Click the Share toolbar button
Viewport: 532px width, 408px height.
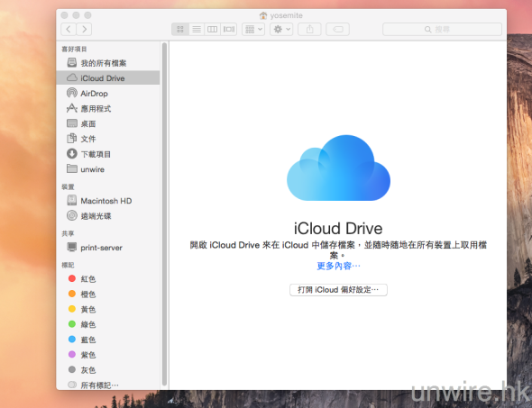pos(309,29)
